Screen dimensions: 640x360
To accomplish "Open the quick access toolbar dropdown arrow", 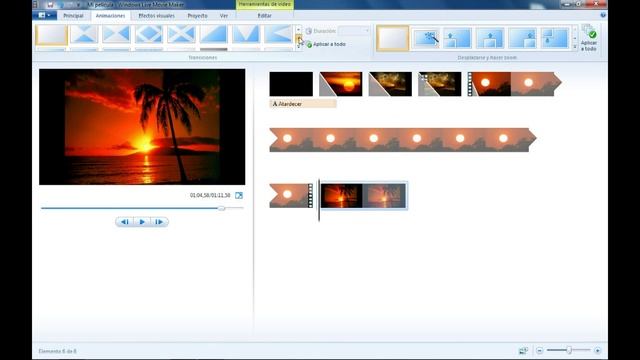I will click(x=78, y=4).
